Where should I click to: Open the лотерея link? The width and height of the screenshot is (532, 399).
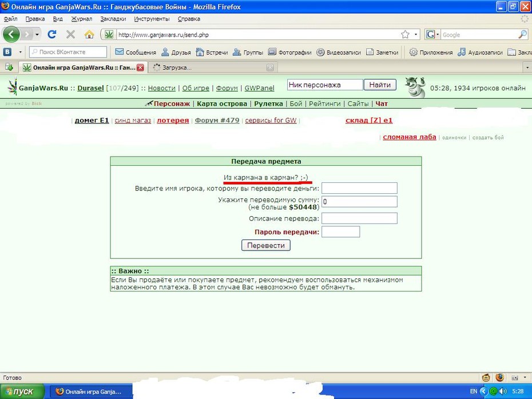pos(173,121)
